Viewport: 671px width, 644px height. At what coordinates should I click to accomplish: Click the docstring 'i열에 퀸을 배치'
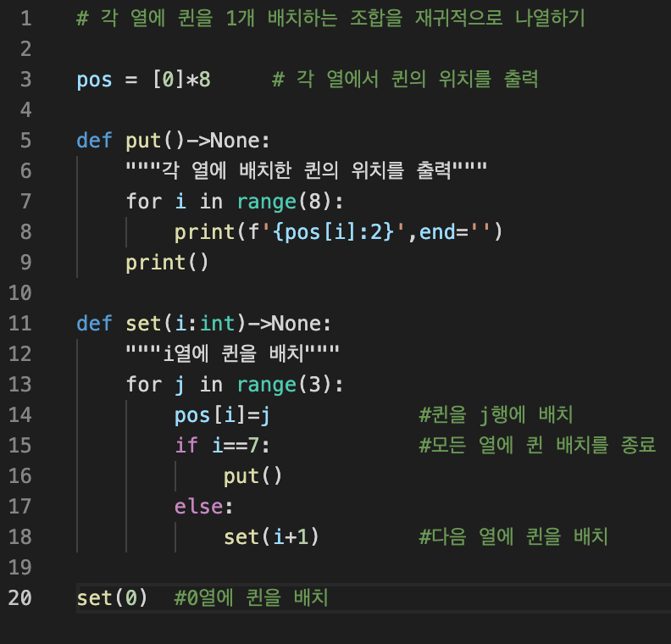click(x=232, y=354)
